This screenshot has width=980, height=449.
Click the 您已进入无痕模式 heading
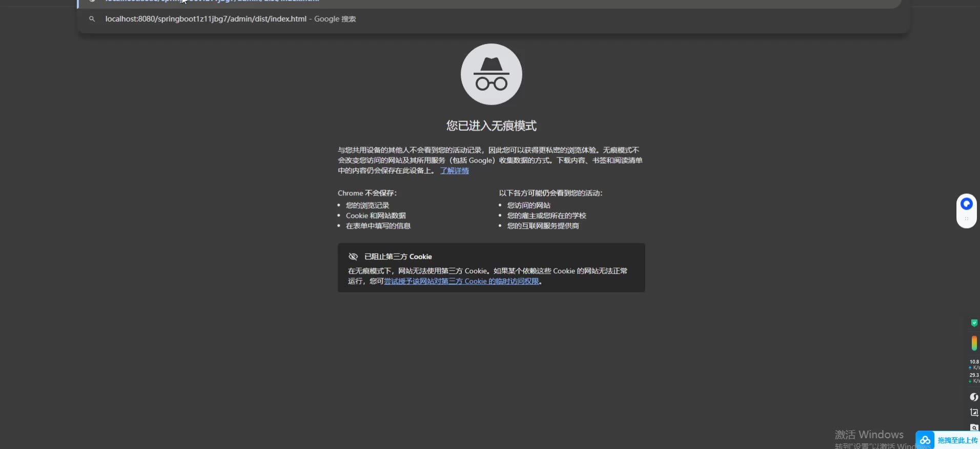(x=491, y=126)
